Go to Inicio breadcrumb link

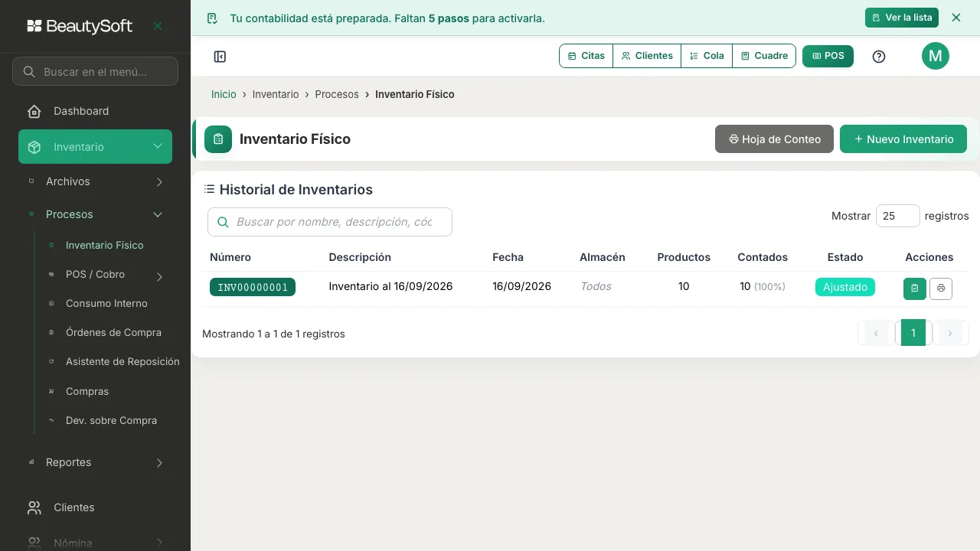[224, 94]
